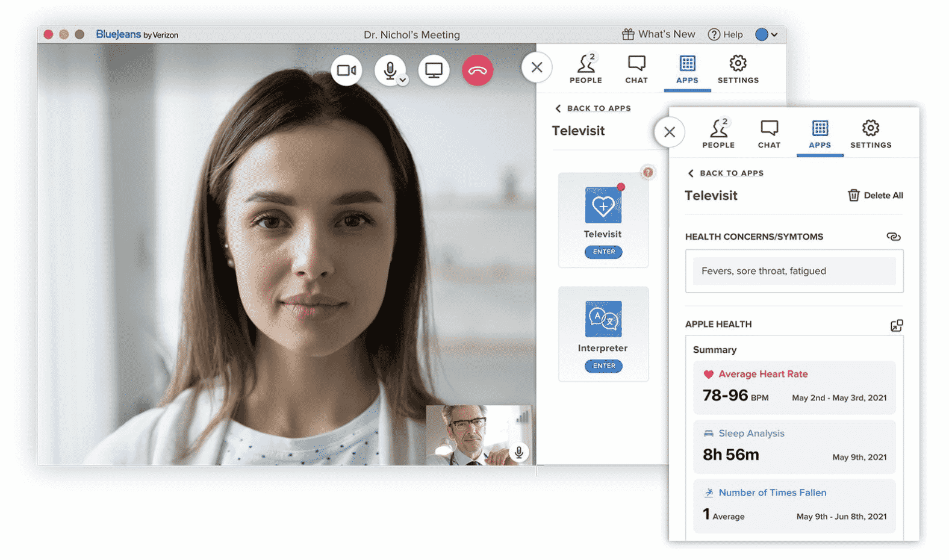949x560 pixels.
Task: Click the health concerns text field
Action: coord(794,271)
